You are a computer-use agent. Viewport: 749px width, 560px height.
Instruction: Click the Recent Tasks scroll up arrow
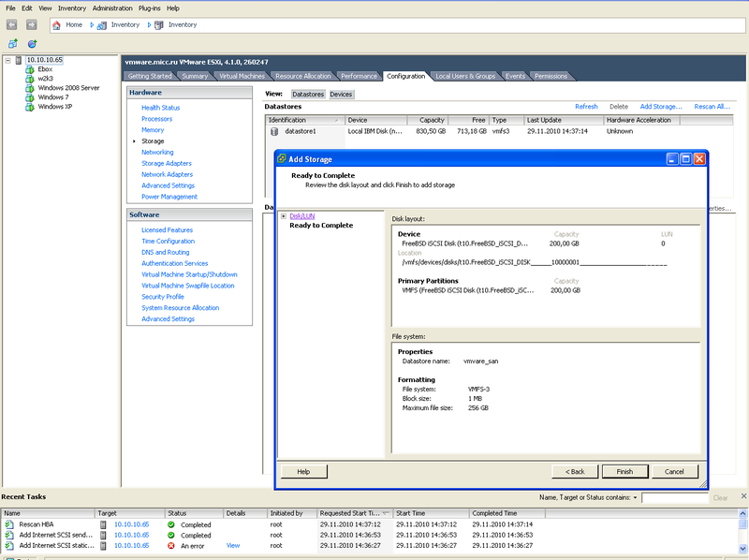click(x=742, y=514)
